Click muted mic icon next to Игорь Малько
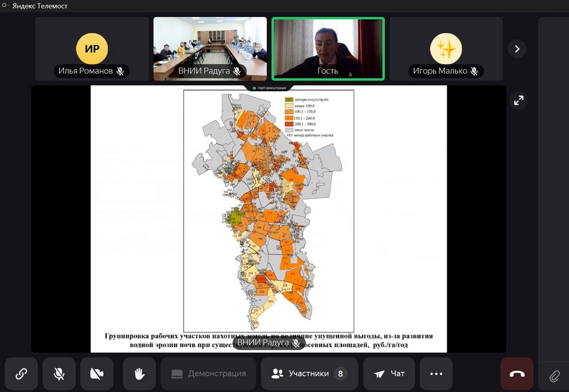The width and height of the screenshot is (569, 392). coord(474,71)
